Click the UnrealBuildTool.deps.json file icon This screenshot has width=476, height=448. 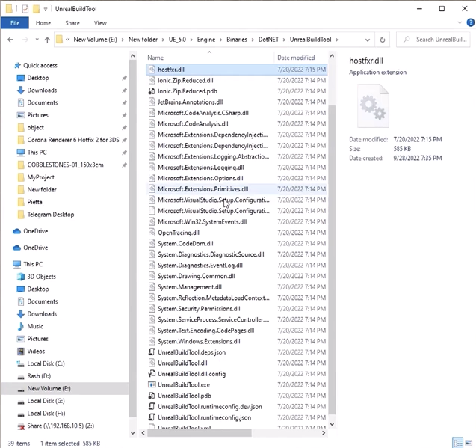[x=152, y=352]
